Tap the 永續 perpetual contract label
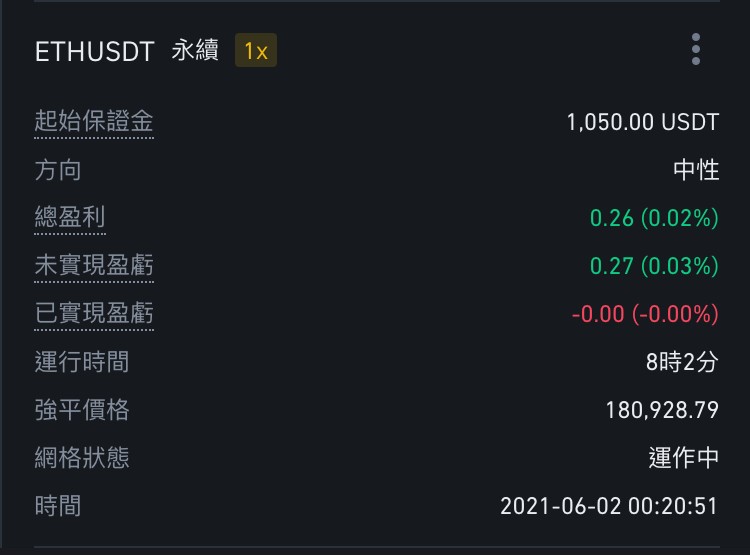Viewport: 750px width, 555px height. [x=195, y=50]
